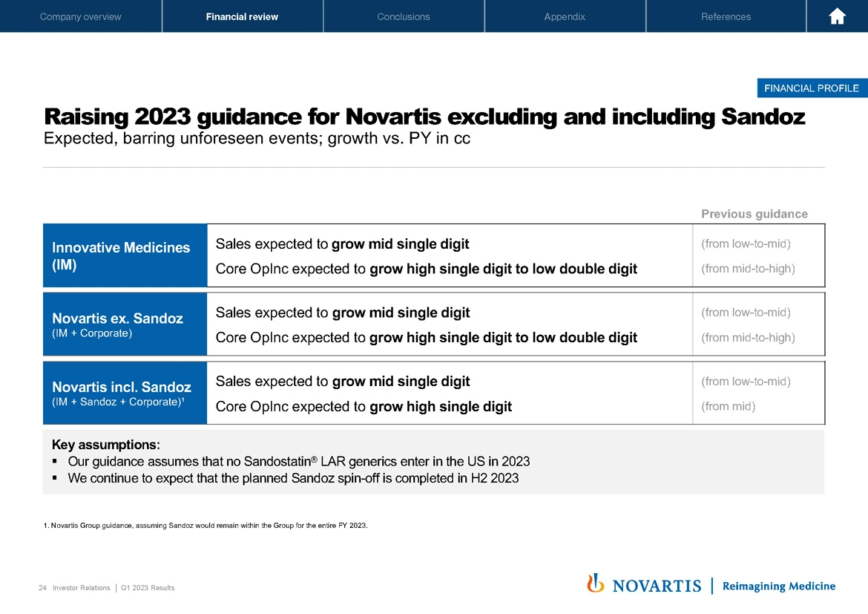Viewport: 868px width, 614px height.
Task: Click the FINANCIAL PROFILE badge
Action: 812,88
